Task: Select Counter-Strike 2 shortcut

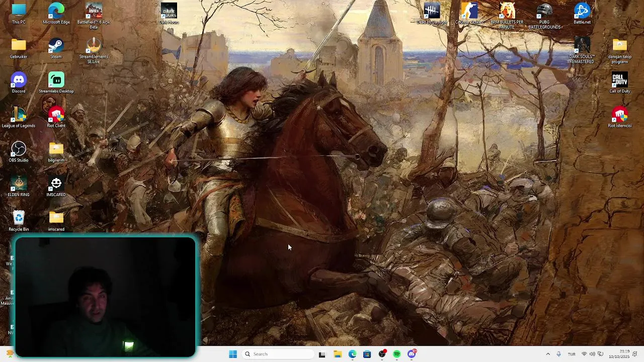Action: (469, 14)
